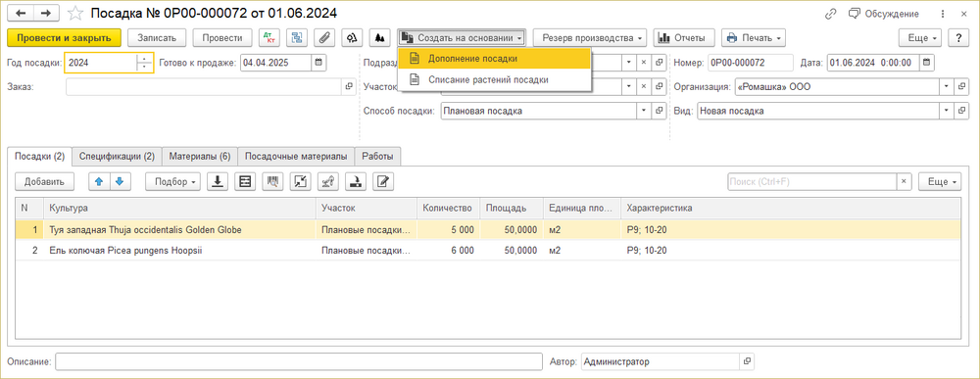Select the Посадки (2) tab
This screenshot has width=980, height=379.
[40, 156]
